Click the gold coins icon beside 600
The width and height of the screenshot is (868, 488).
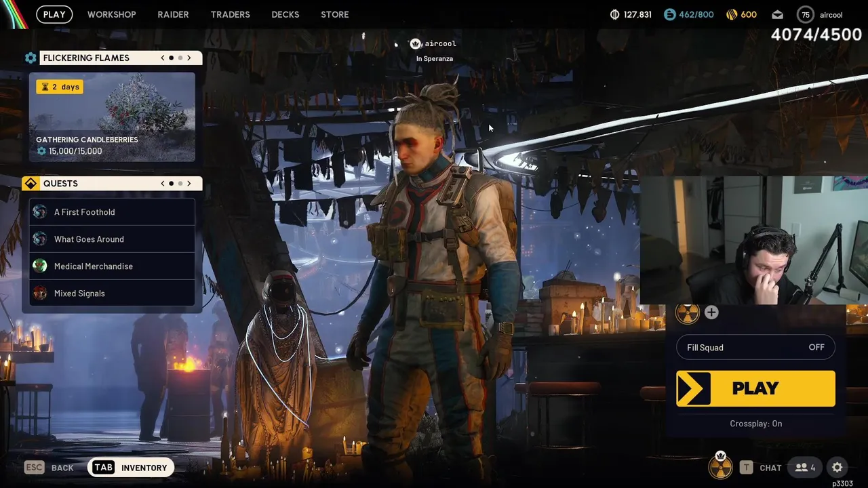(732, 14)
